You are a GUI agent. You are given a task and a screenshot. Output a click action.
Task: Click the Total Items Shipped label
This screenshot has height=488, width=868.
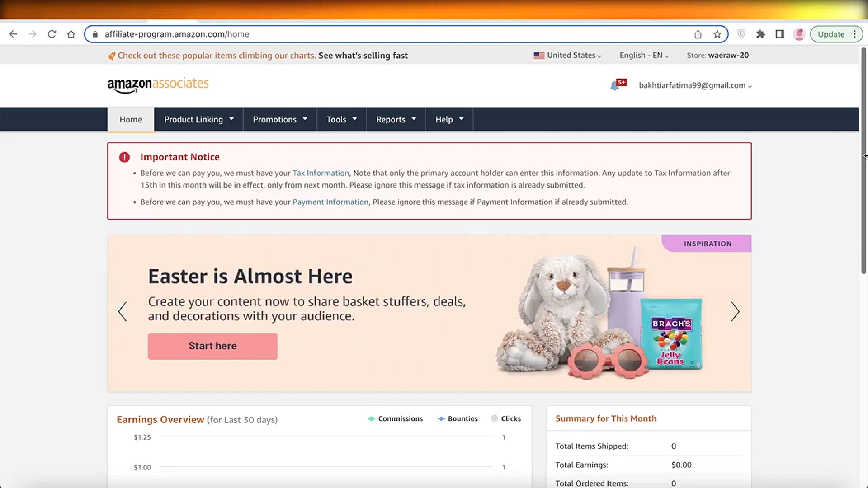pos(592,446)
